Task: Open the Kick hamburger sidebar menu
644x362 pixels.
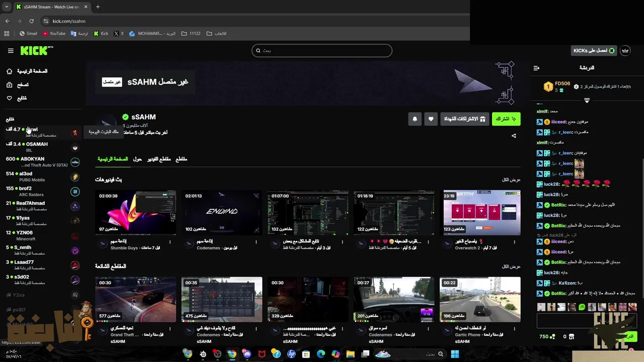Action: [x=11, y=51]
